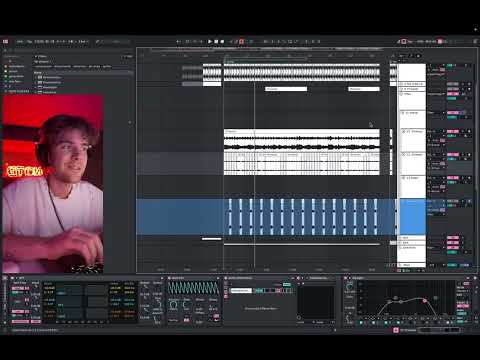Toggle power on the EQ device
The width and height of the screenshot is (480, 360).
coord(346,278)
